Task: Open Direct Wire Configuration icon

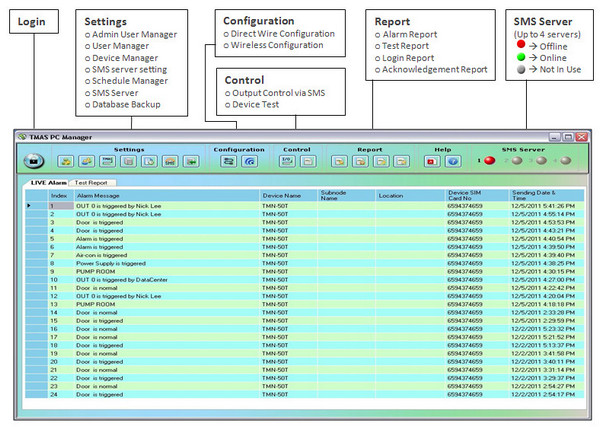Action: point(228,161)
